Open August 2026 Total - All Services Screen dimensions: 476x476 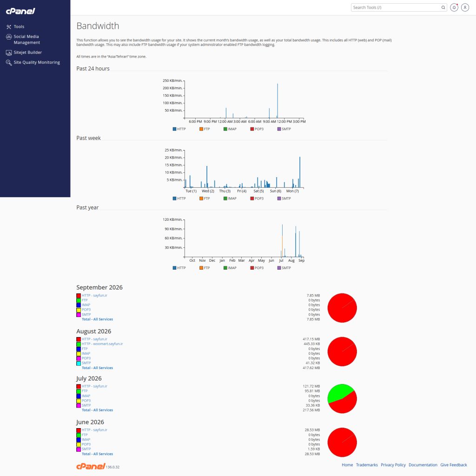[97, 368]
